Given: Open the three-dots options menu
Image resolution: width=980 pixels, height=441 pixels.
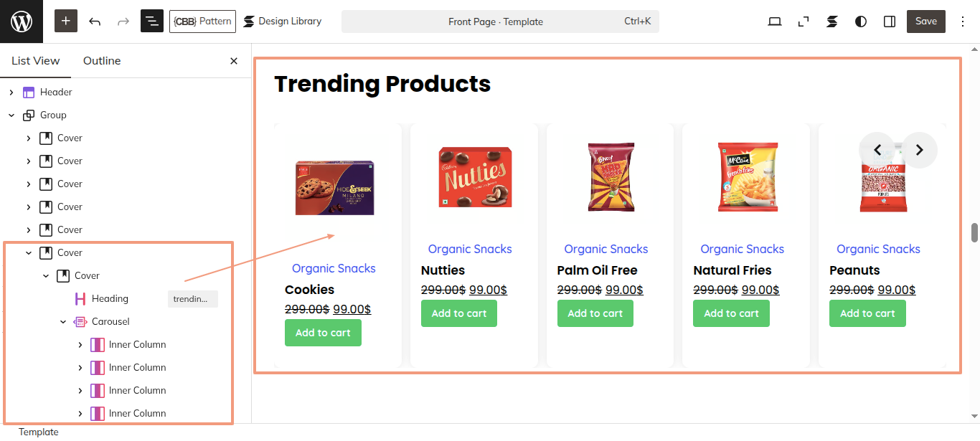Looking at the screenshot, I should [963, 22].
